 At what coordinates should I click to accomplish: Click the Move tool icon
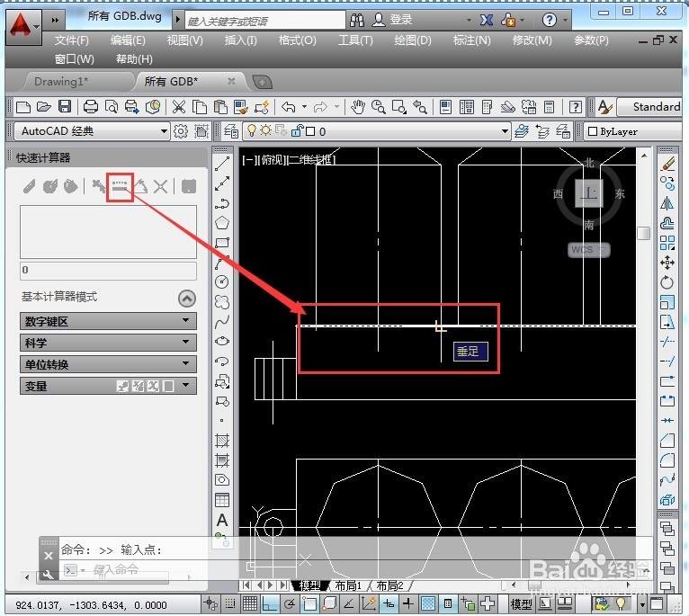(x=667, y=263)
